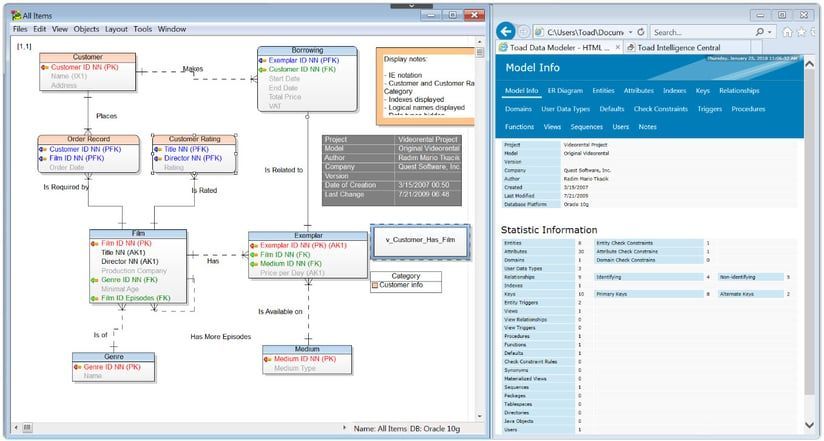Click the browser Forward arrow button
This screenshot has width=824, height=441.
point(523,32)
